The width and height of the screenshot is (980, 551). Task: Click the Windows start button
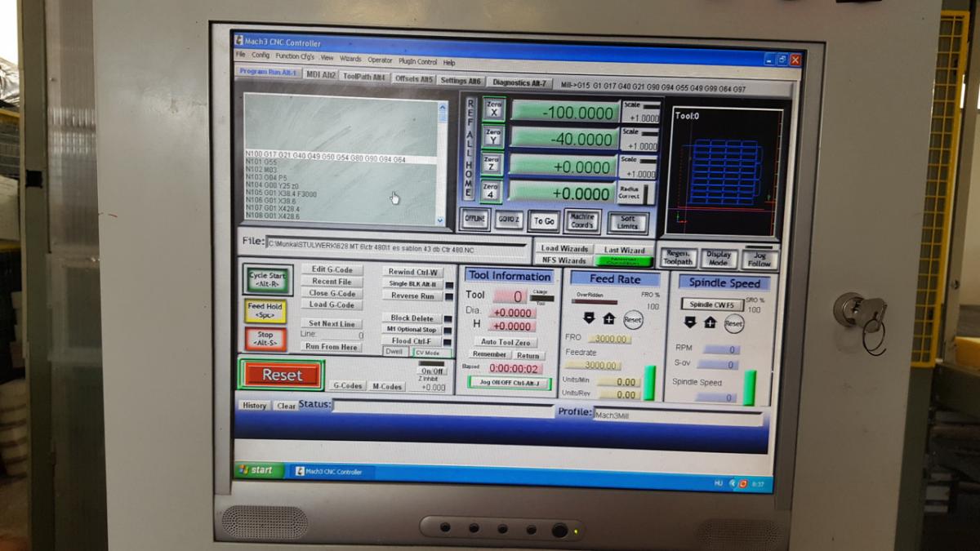click(x=256, y=470)
